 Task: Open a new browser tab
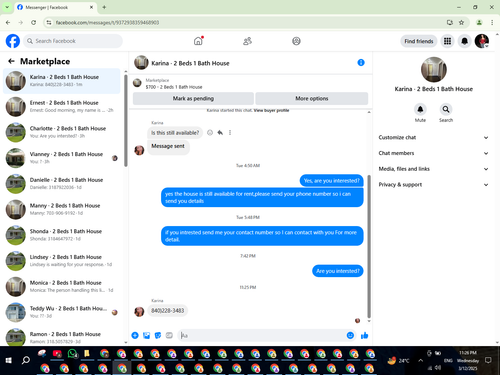coord(104,7)
